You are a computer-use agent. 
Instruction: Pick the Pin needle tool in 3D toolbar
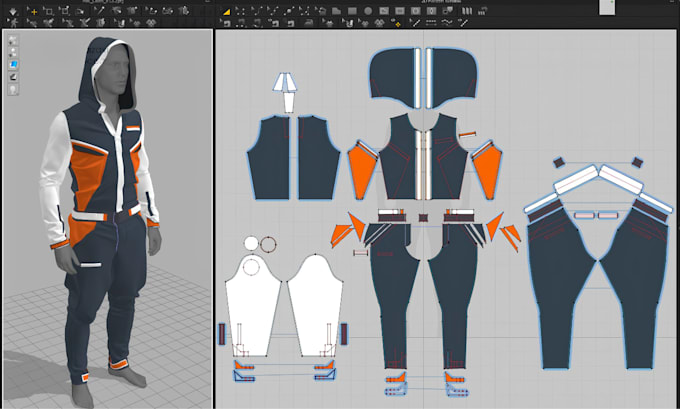tap(101, 11)
